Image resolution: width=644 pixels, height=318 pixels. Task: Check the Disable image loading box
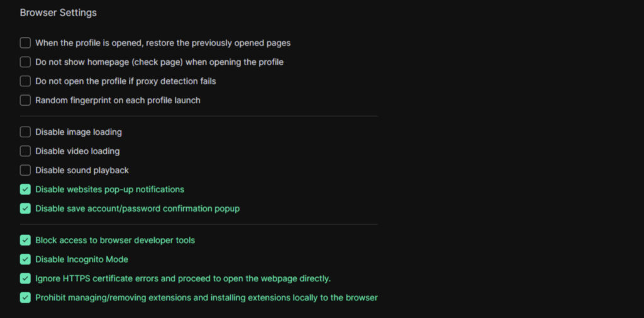click(25, 132)
